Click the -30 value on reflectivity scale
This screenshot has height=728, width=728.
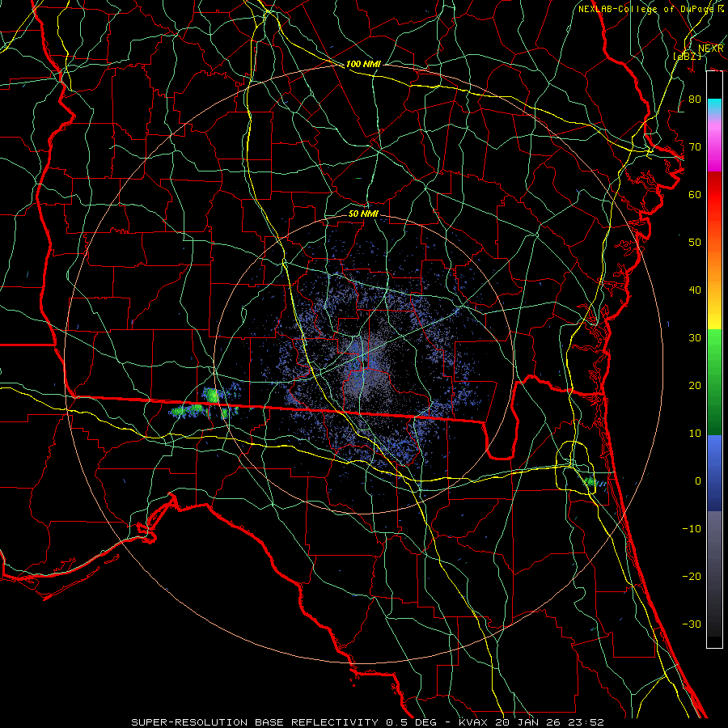[692, 624]
